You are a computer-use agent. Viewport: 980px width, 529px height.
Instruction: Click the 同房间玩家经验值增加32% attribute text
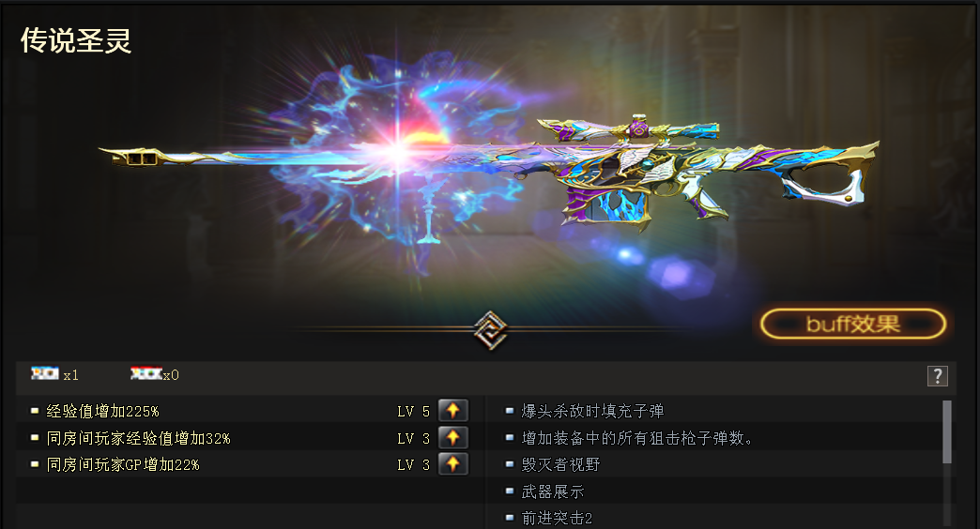click(x=138, y=438)
